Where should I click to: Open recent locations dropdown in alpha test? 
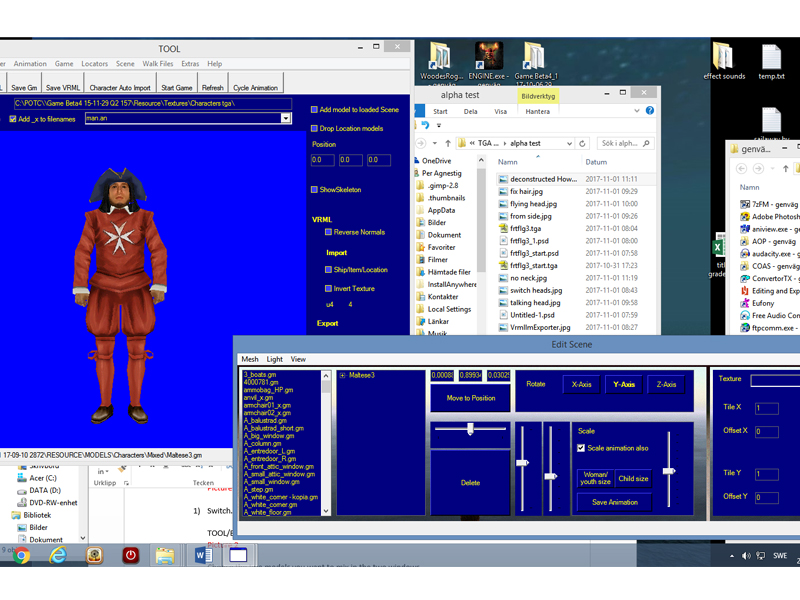click(435, 143)
